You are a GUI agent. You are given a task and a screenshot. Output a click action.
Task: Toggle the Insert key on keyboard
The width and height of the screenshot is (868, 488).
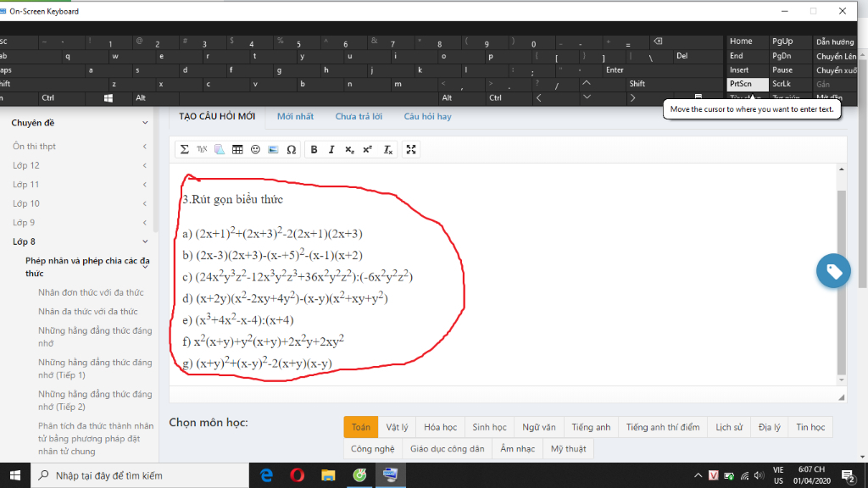pyautogui.click(x=748, y=70)
